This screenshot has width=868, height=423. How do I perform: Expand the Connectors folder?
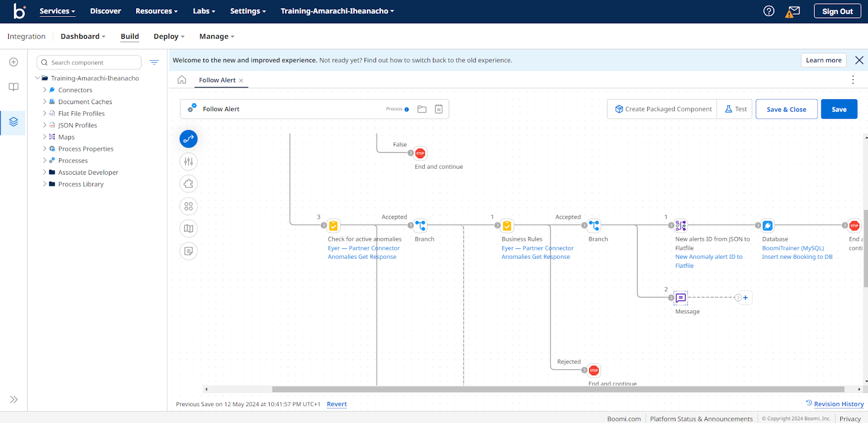tap(44, 90)
